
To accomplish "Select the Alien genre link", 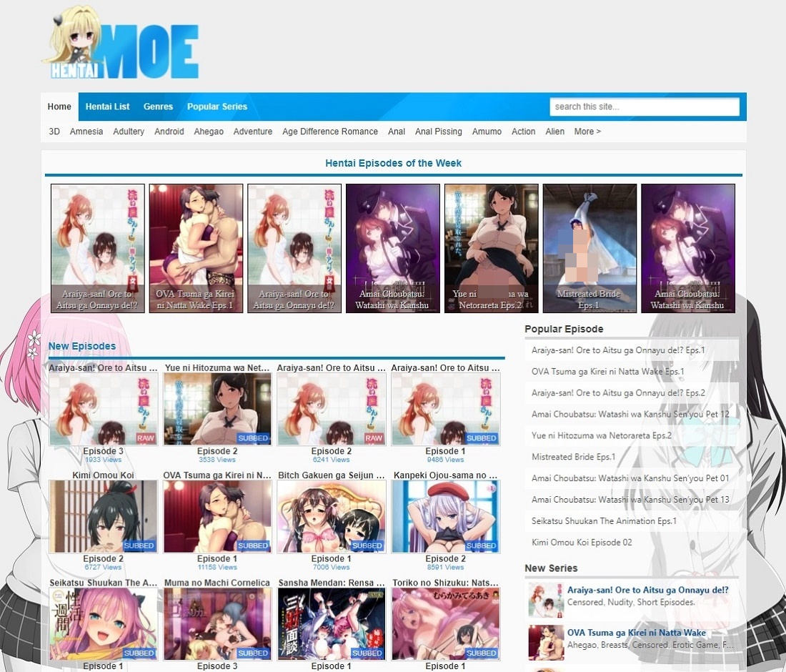I will [554, 132].
